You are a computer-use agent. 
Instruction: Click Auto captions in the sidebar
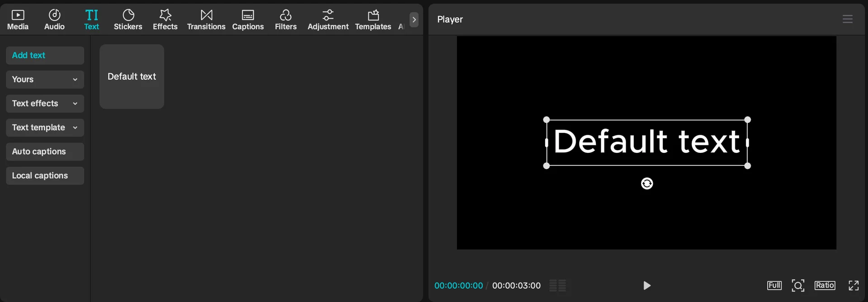click(45, 151)
